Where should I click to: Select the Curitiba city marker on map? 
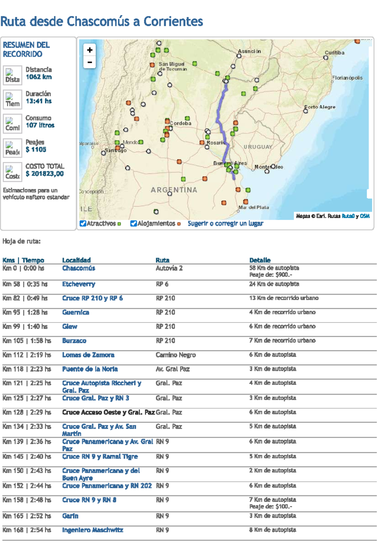(326, 57)
